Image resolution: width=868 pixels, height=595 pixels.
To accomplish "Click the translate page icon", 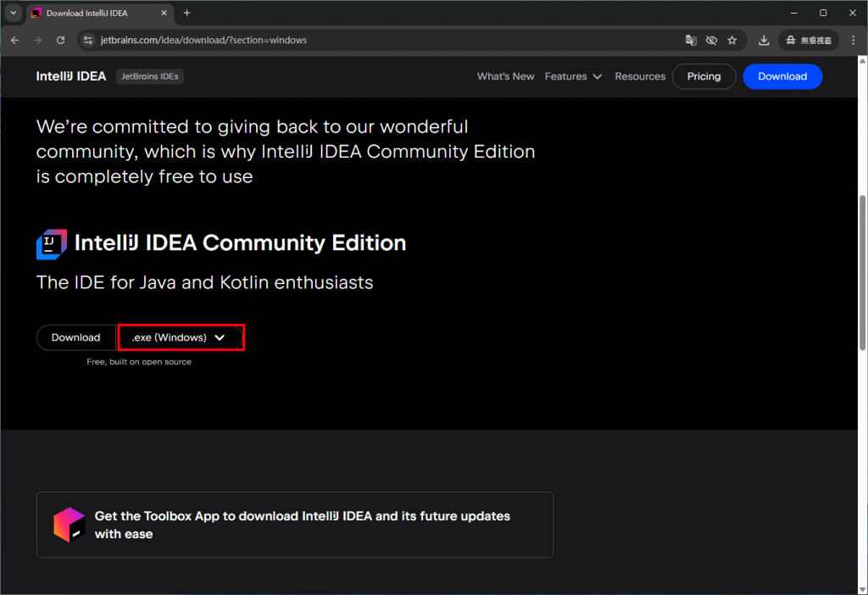I will click(x=691, y=40).
